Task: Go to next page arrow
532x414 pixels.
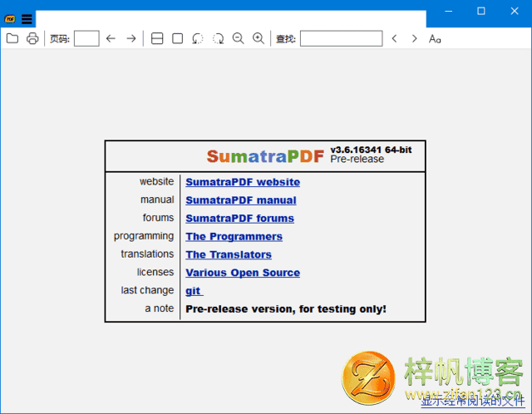Action: coord(131,38)
